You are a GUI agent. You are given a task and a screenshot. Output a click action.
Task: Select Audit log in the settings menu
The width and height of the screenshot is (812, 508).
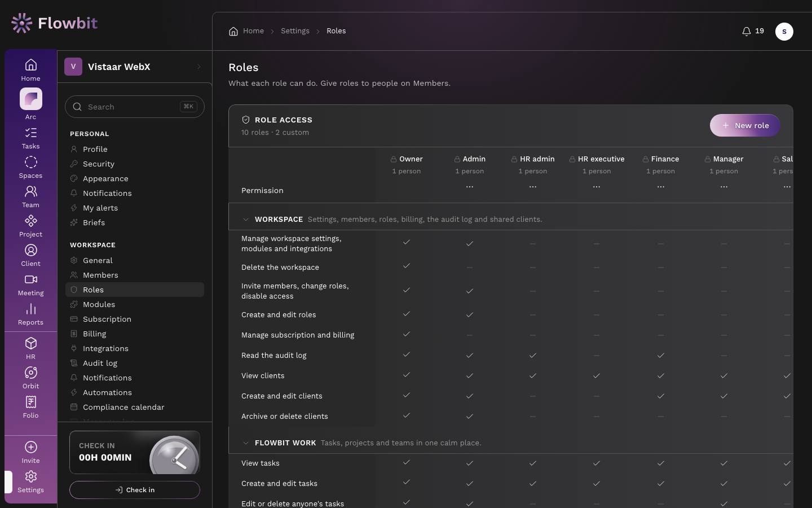pyautogui.click(x=135, y=364)
